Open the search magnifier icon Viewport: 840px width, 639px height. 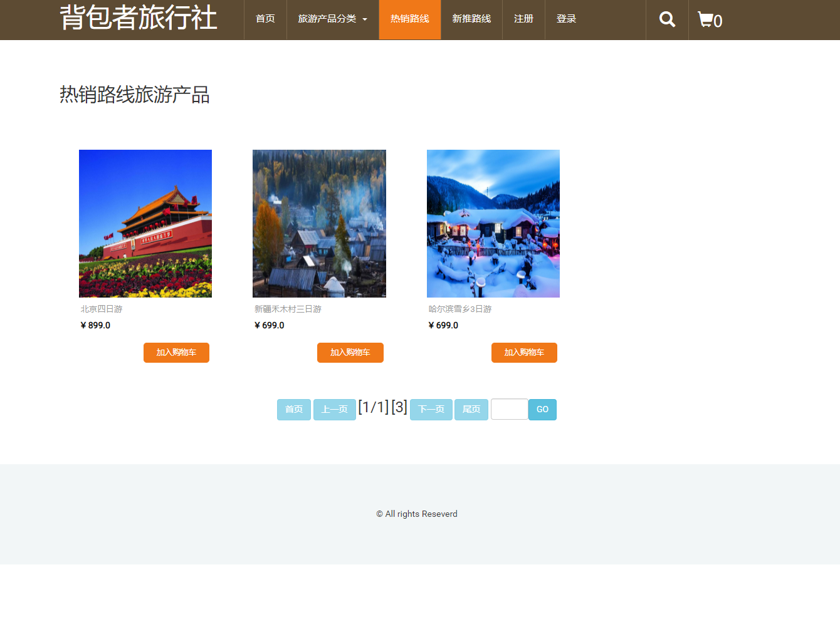coord(666,19)
